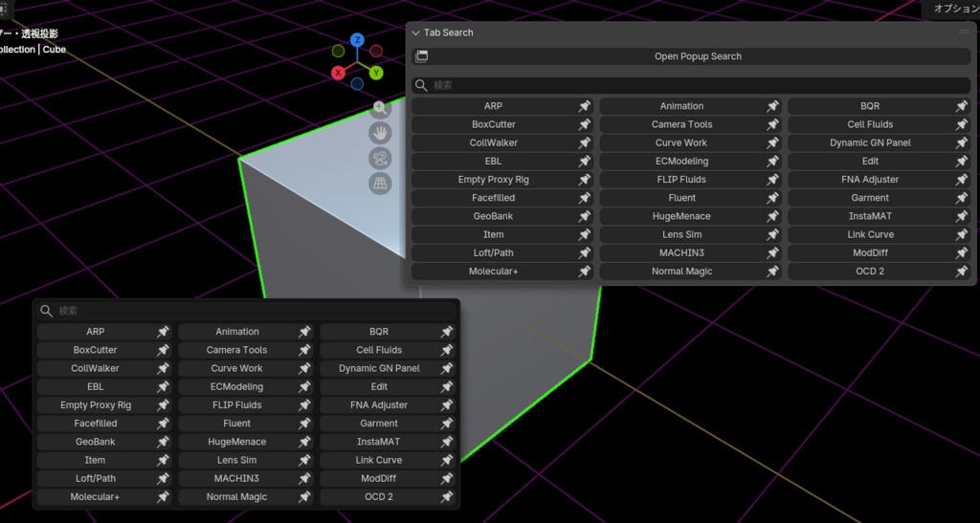Pin Animation tab in the popup list

pyautogui.click(x=304, y=332)
